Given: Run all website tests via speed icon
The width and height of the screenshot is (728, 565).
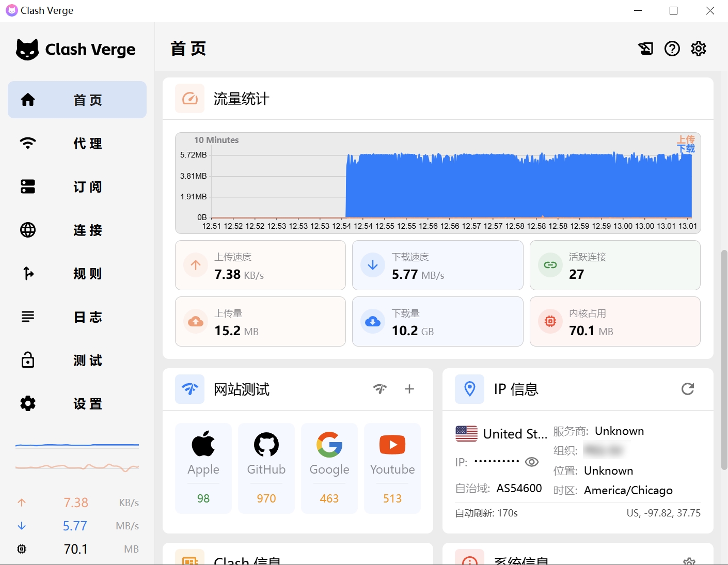Looking at the screenshot, I should [380, 389].
